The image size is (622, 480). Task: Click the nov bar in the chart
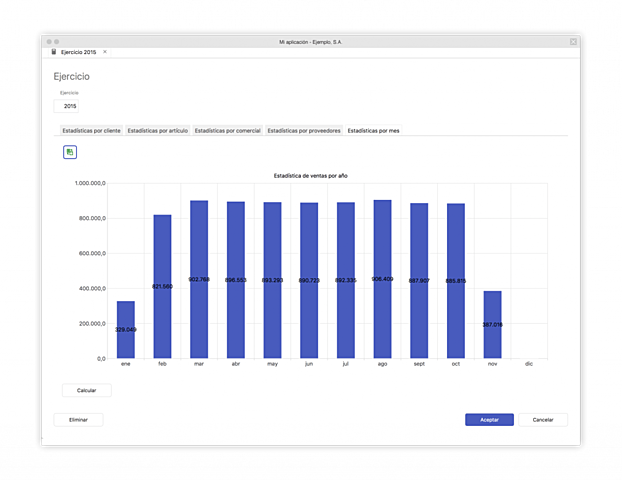coord(492,325)
